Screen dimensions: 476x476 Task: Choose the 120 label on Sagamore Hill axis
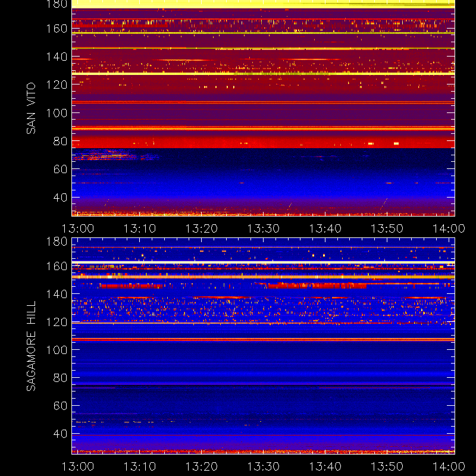pyautogui.click(x=57, y=322)
